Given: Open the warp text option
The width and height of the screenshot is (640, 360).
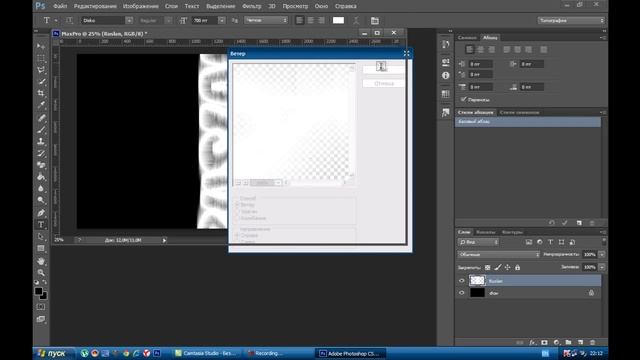Looking at the screenshot, I should pos(356,20).
